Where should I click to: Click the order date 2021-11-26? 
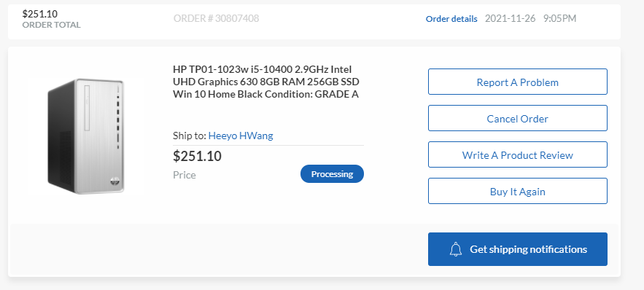[510, 18]
